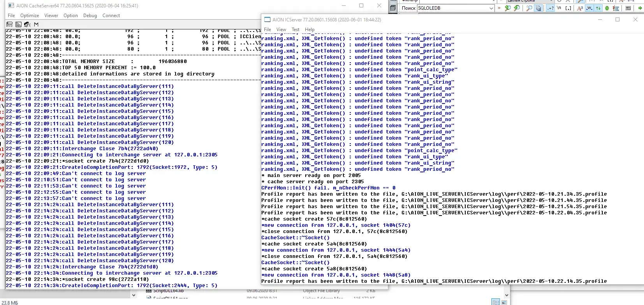Open Help menu in ICServer window
This screenshot has width=644, height=305.
(310, 30)
